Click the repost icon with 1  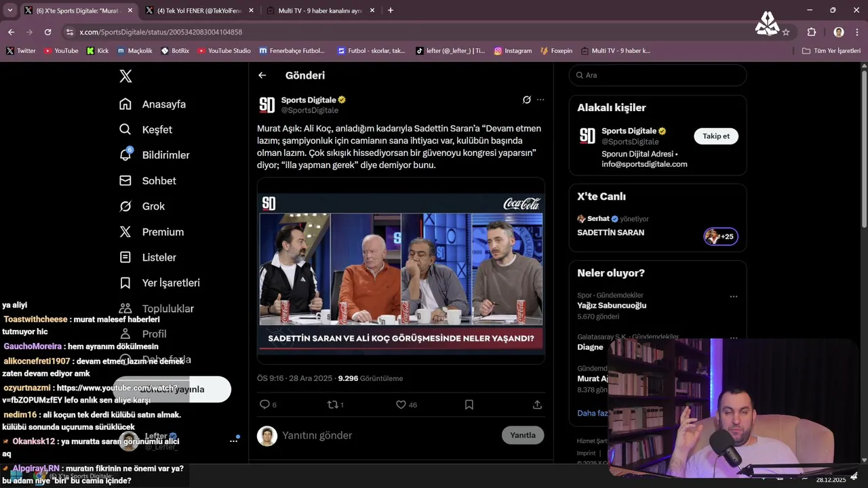click(x=336, y=405)
